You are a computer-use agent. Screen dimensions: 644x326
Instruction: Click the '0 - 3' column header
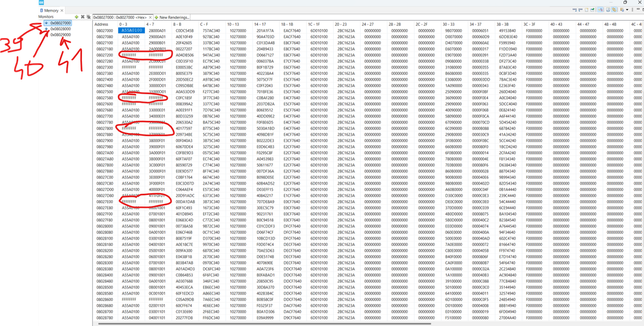pos(132,25)
